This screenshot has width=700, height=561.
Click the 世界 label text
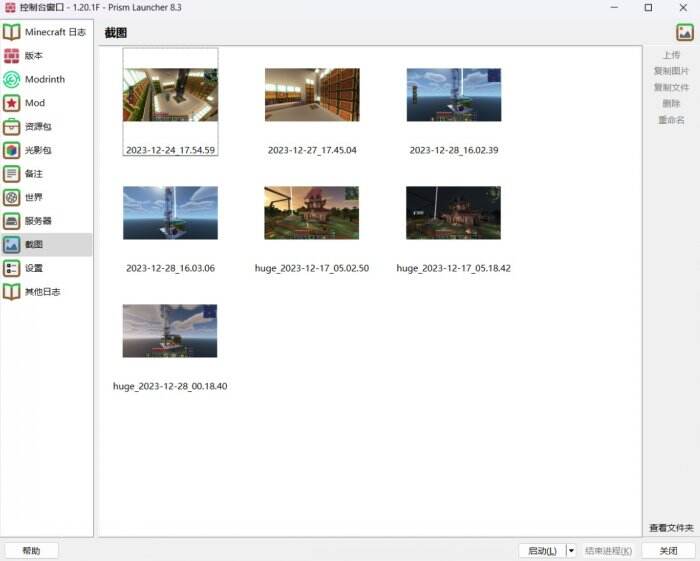click(34, 197)
